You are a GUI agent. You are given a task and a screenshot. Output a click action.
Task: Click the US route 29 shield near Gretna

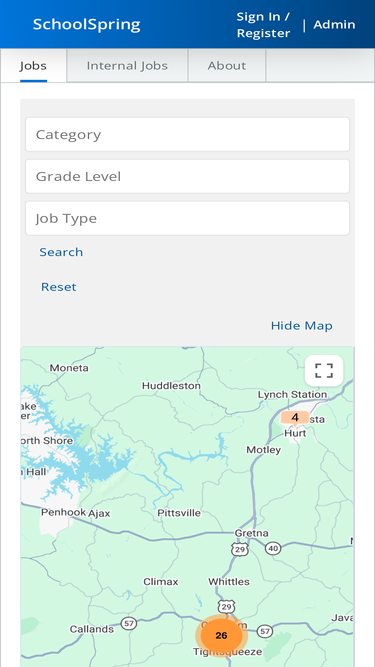coord(240,549)
